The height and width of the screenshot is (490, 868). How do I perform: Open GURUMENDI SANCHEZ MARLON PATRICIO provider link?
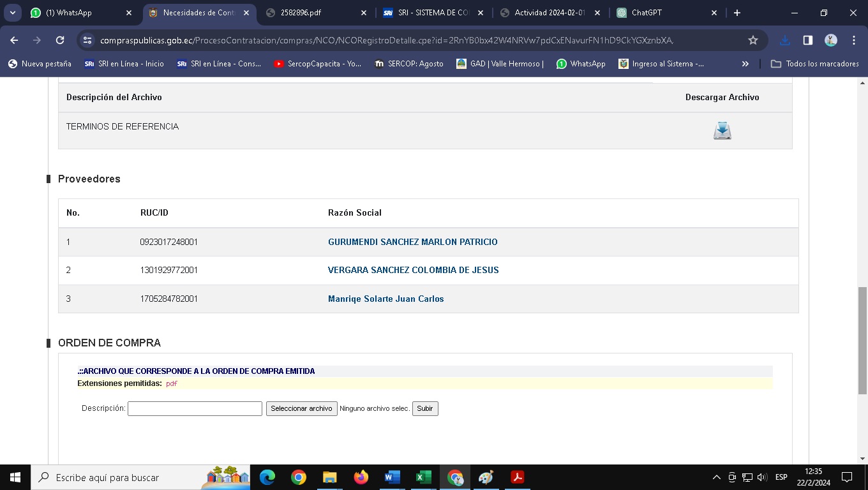pyautogui.click(x=412, y=242)
